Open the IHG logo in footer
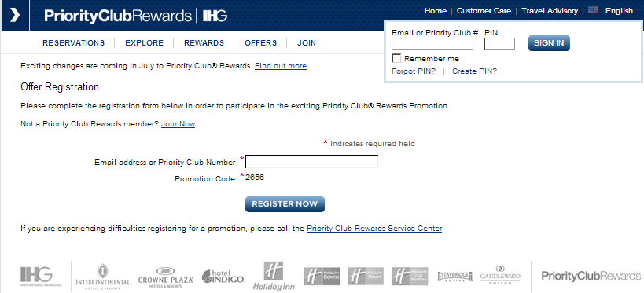Image resolution: width=644 pixels, height=293 pixels. click(x=41, y=277)
